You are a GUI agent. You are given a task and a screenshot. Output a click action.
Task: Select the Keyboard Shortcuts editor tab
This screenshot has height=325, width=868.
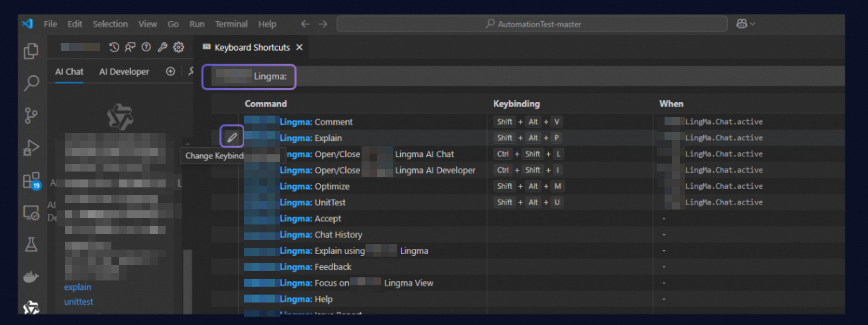coord(252,47)
